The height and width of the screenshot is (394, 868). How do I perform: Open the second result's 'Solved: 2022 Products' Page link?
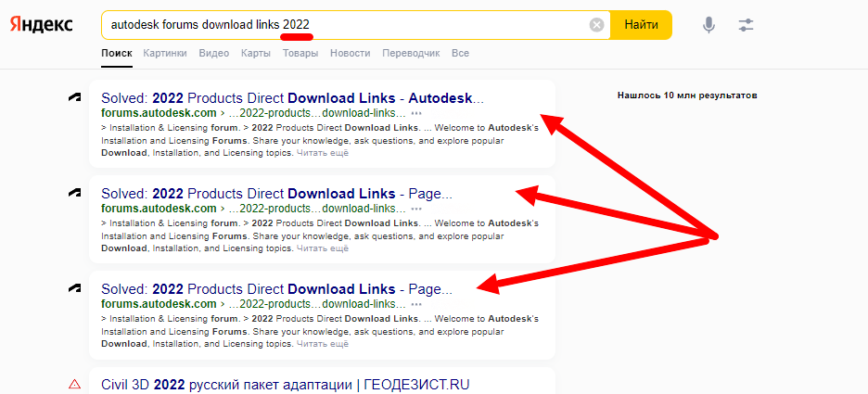click(276, 194)
